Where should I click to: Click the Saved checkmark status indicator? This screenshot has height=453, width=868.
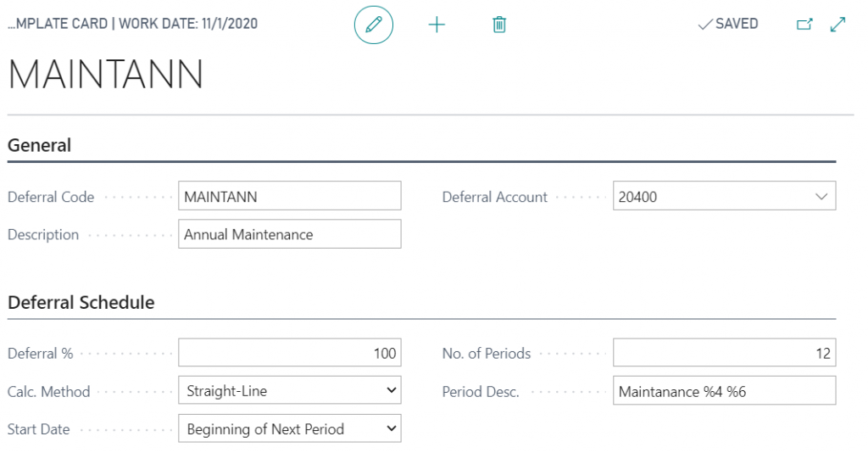tap(727, 25)
